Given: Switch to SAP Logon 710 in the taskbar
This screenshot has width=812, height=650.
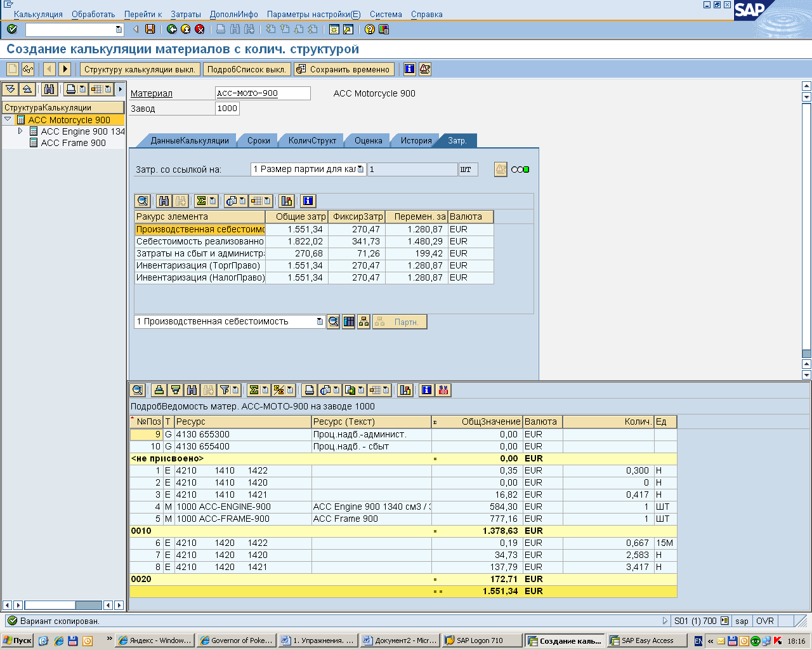Looking at the screenshot, I should (x=482, y=640).
